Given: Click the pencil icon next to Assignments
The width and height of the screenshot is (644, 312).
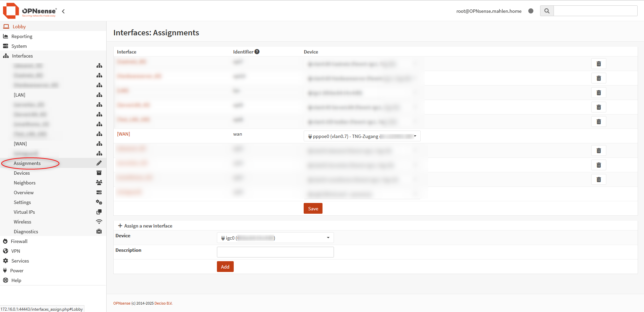Looking at the screenshot, I should click(99, 163).
